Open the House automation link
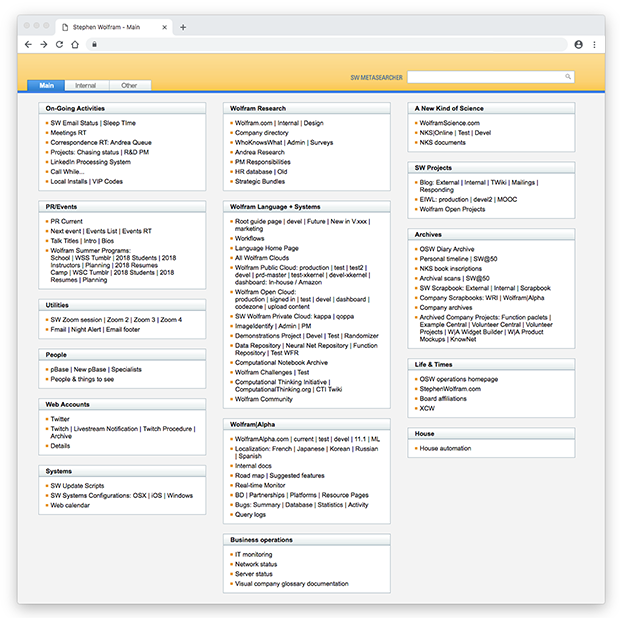Image resolution: width=620 pixels, height=620 pixels. coord(445,449)
